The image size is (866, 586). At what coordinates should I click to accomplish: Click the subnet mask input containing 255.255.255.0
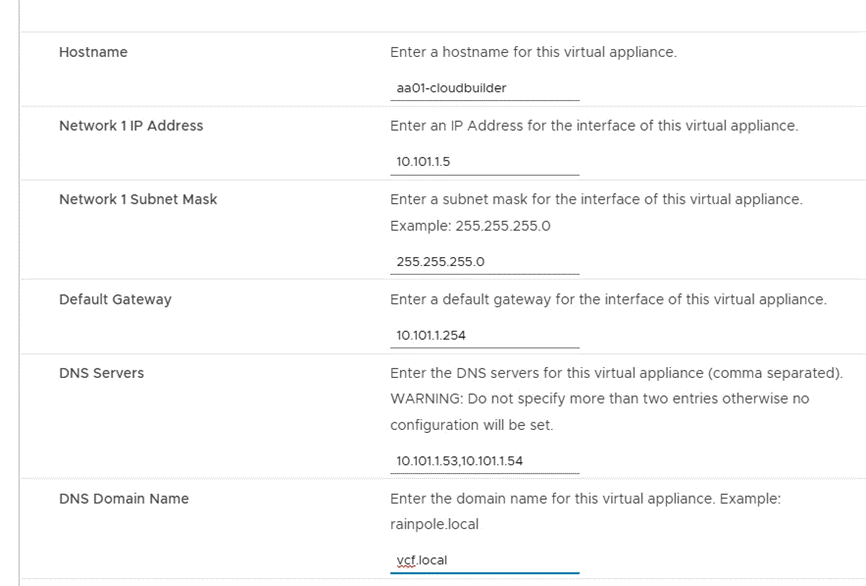(x=484, y=262)
